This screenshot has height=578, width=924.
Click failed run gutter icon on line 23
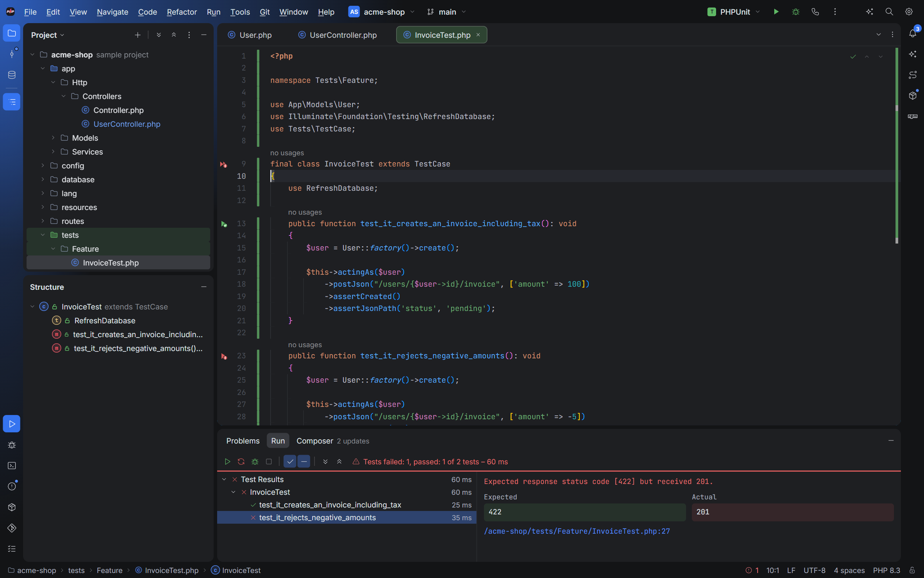click(224, 356)
